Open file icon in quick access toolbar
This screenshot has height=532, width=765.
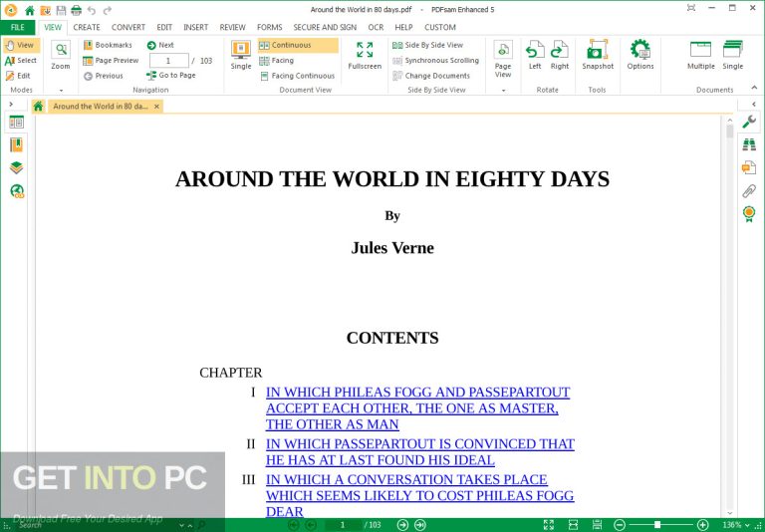coord(46,10)
